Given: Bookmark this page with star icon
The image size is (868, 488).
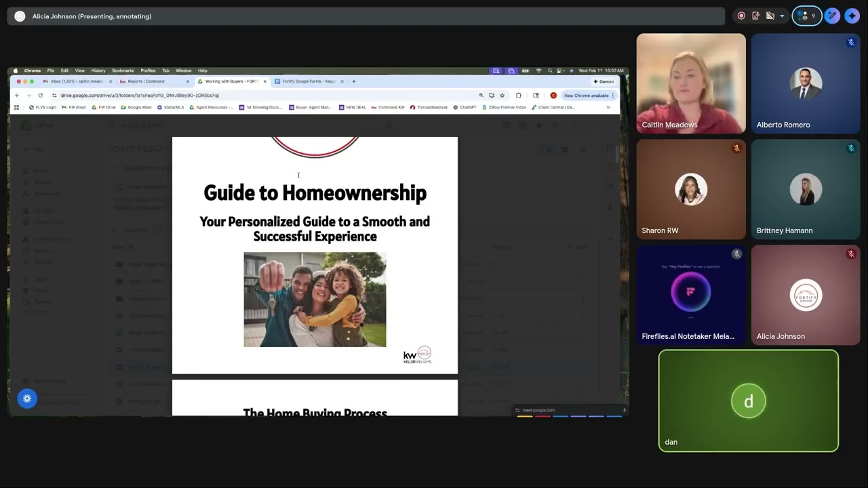Looking at the screenshot, I should point(502,96).
